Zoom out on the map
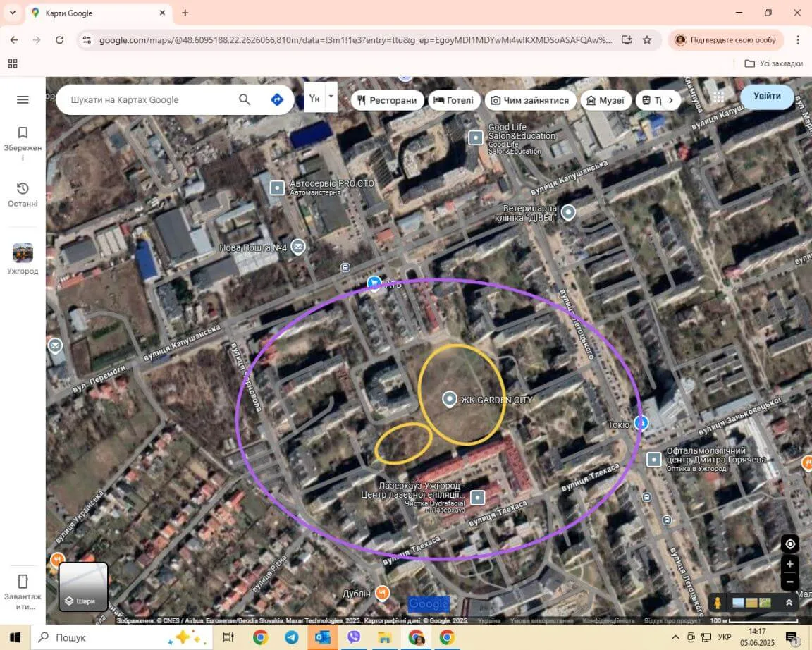 click(790, 582)
